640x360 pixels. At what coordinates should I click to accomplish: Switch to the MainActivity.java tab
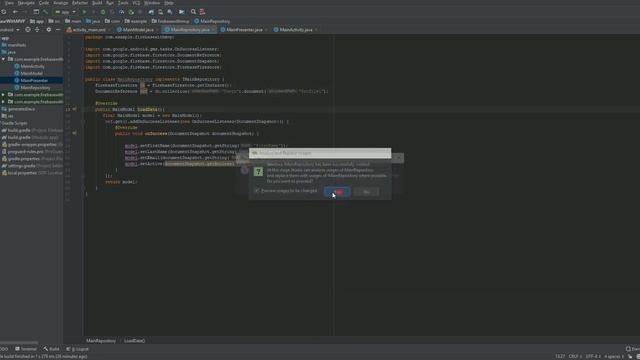click(295, 30)
